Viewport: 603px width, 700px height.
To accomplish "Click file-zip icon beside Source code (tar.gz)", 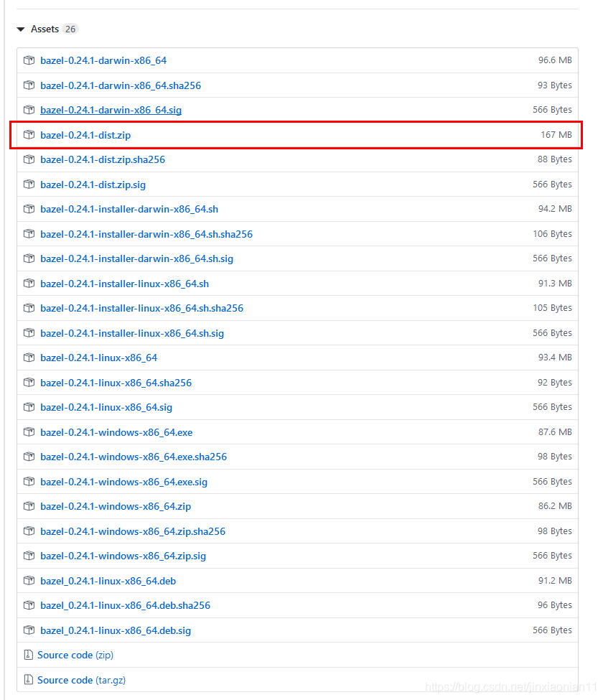I will [29, 679].
